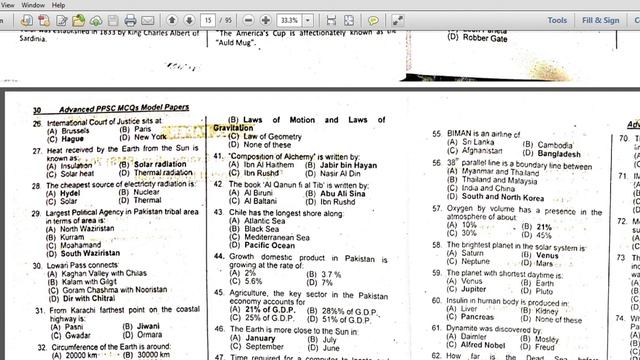The image size is (640, 360).
Task: Click question text 'Lowari Pass connects:'
Action: [x=83, y=265]
